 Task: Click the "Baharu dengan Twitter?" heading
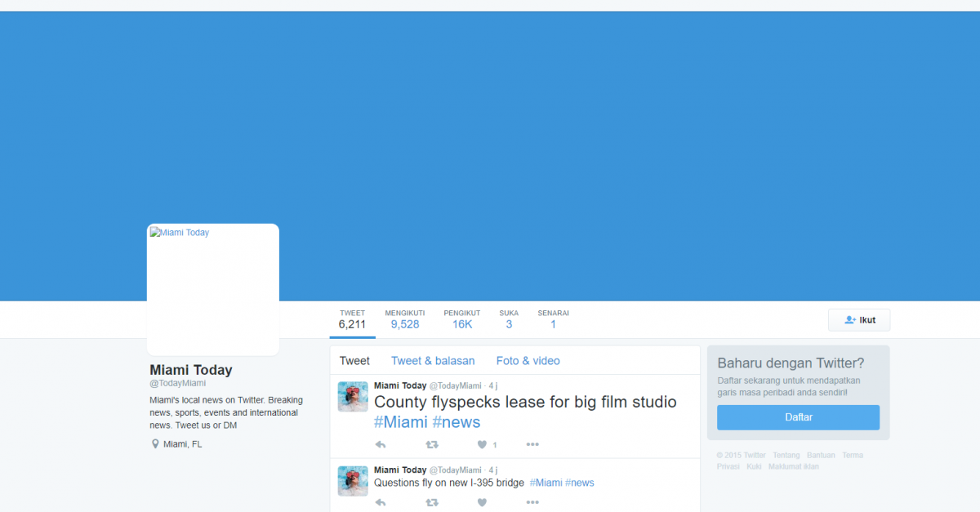point(791,363)
